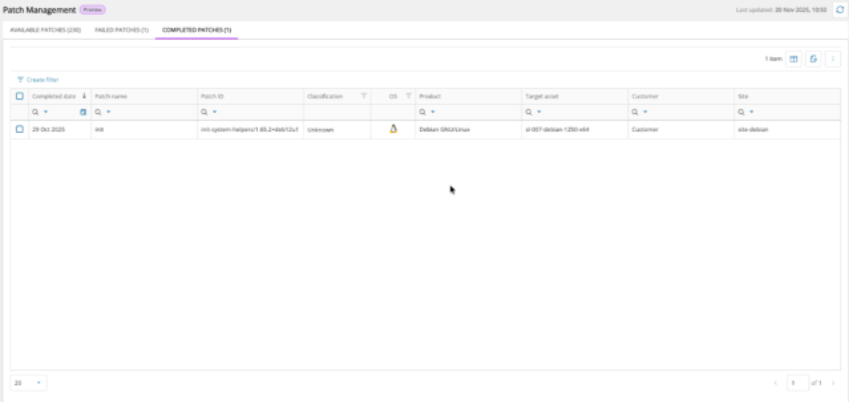Screen dimensions: 849x402
Task: Switch to the Failed Patches tab
Action: tap(121, 30)
